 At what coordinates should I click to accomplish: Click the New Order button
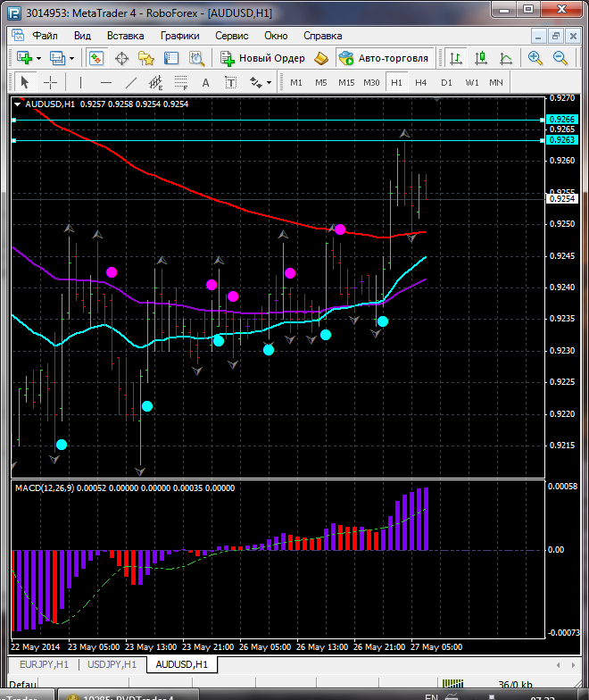(x=263, y=58)
